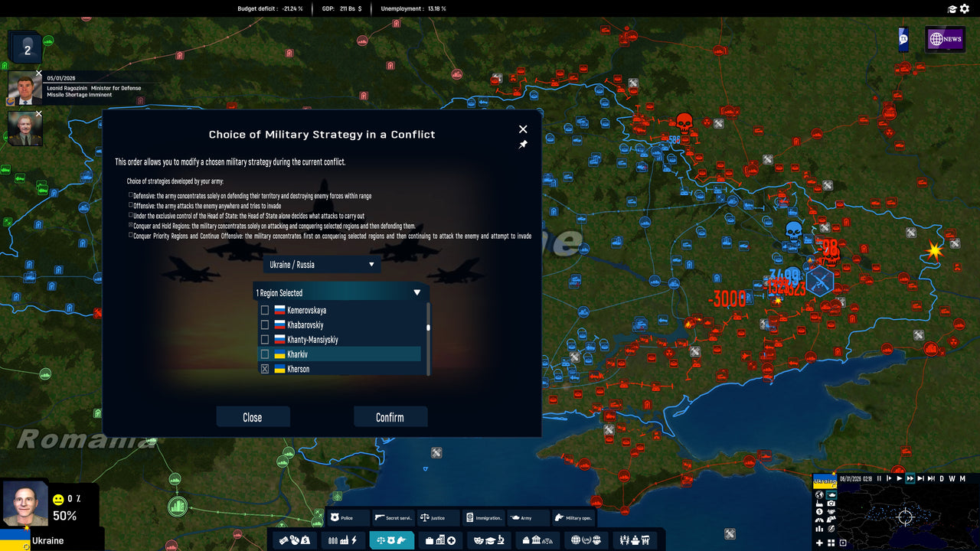
Task: Confirm the chosen military strategy
Action: click(x=390, y=416)
